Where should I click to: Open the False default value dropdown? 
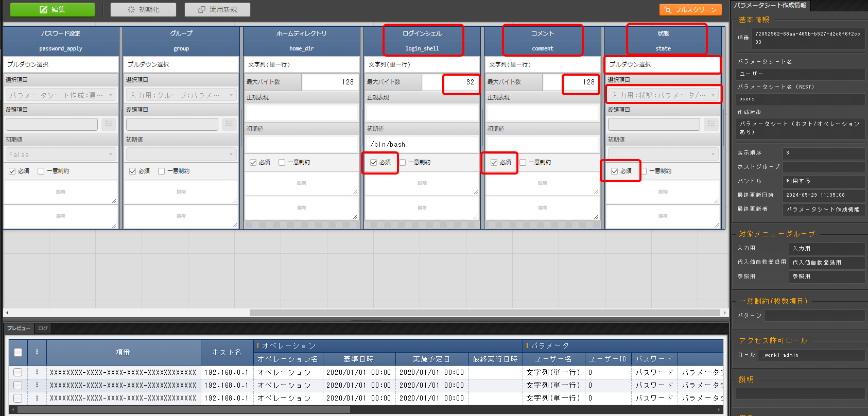point(61,154)
